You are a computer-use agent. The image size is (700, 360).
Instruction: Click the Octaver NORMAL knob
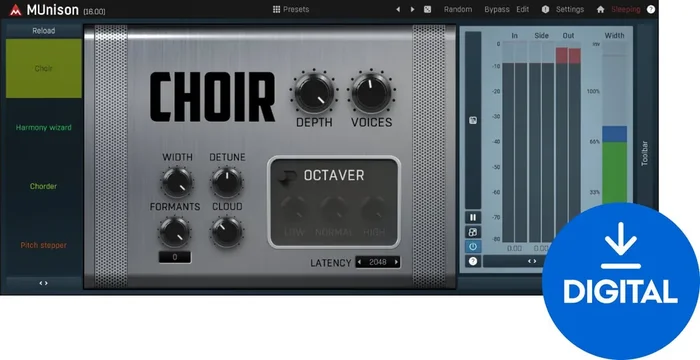pyautogui.click(x=334, y=209)
